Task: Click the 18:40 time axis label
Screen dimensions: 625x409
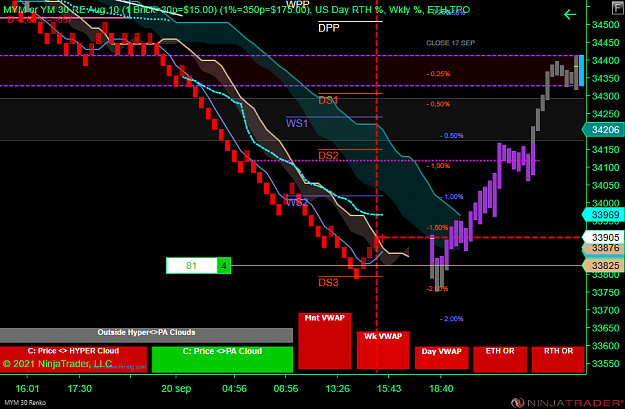Action: point(441,389)
